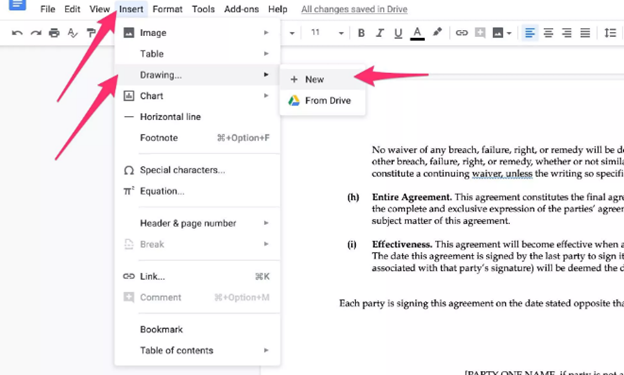Click the underlined 'waiver, unless' text
This screenshot has width=624, height=375.
point(502,174)
